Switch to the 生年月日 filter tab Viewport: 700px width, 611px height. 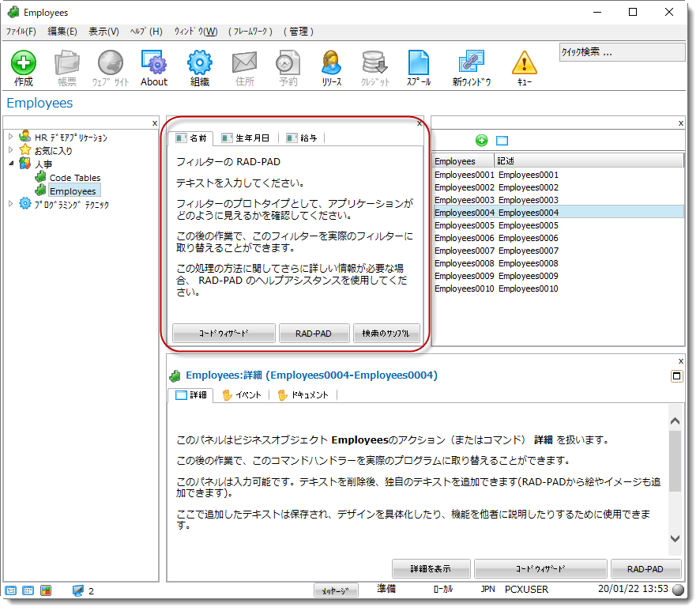pos(246,138)
